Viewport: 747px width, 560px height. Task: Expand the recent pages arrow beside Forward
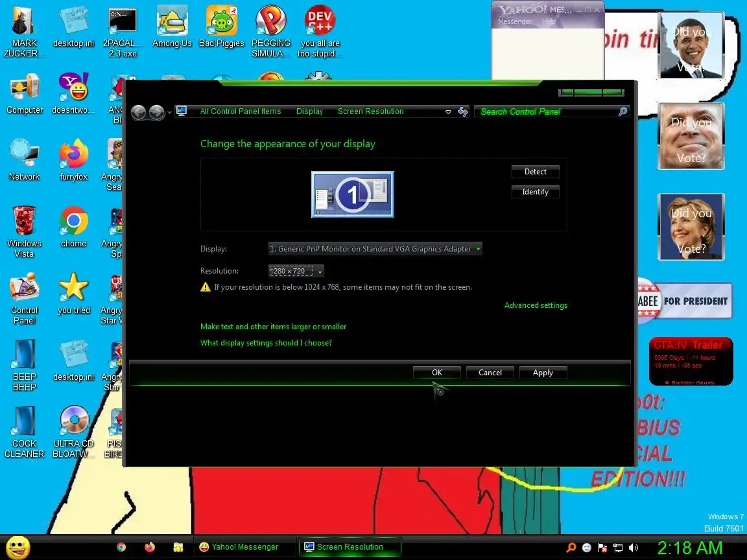[x=169, y=113]
